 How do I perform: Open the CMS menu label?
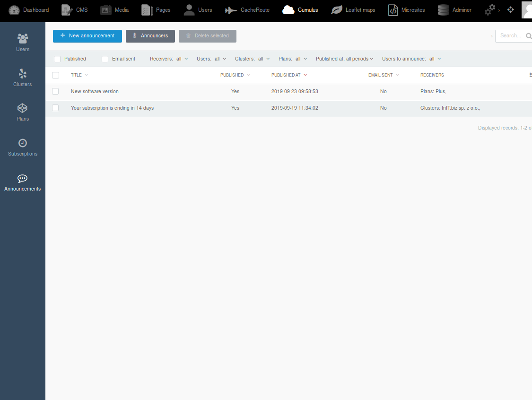click(x=82, y=10)
